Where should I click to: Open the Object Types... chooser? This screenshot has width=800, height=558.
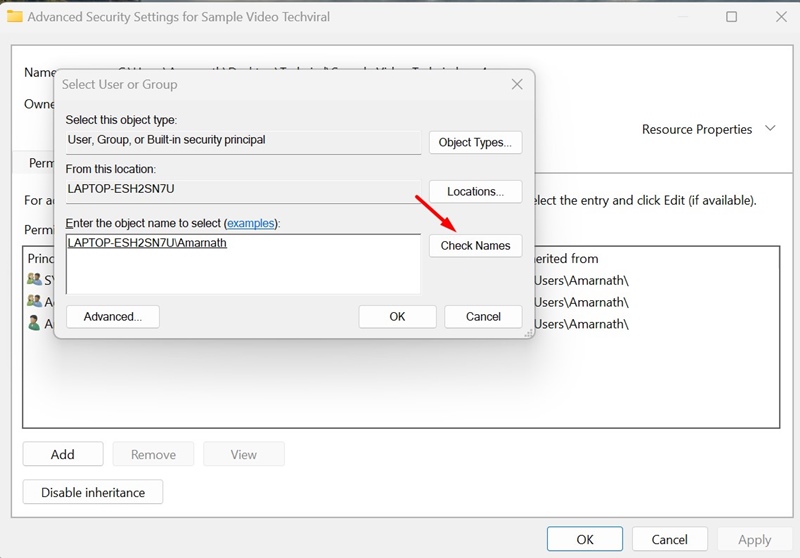click(x=475, y=142)
